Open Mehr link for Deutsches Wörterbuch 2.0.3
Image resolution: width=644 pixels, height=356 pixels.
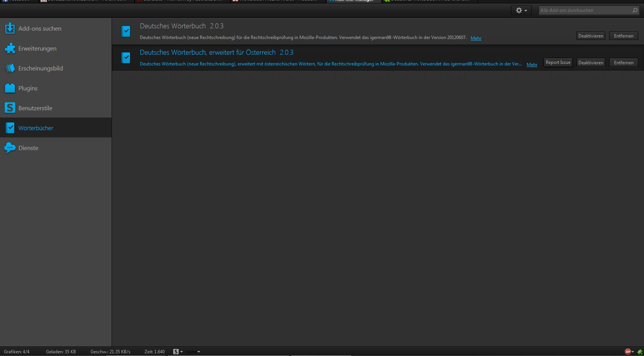tap(476, 38)
